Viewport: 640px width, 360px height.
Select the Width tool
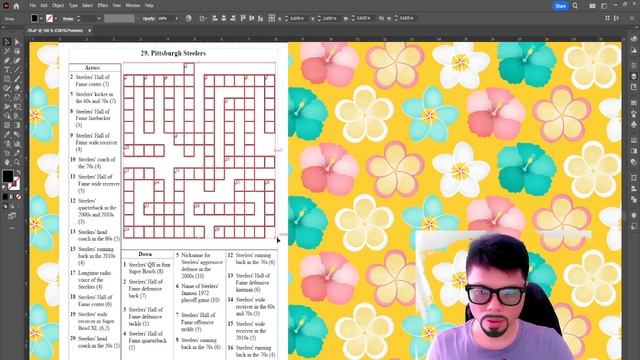coord(7,107)
